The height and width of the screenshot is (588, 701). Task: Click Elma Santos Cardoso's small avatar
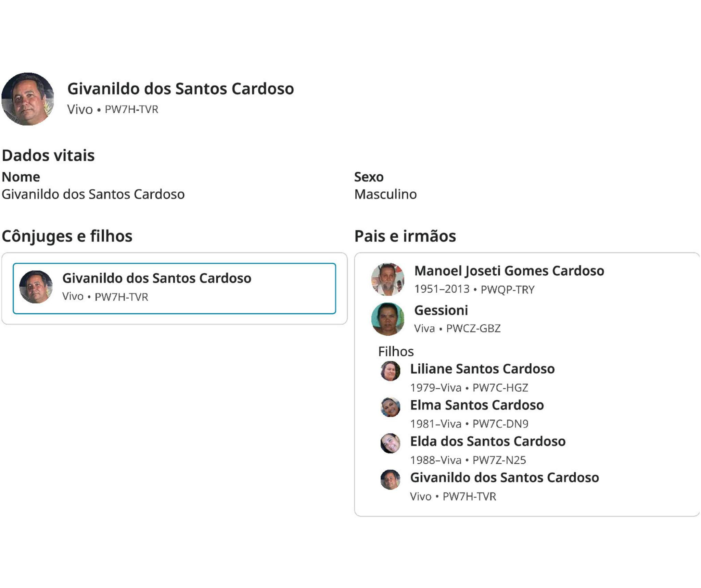[x=390, y=407]
